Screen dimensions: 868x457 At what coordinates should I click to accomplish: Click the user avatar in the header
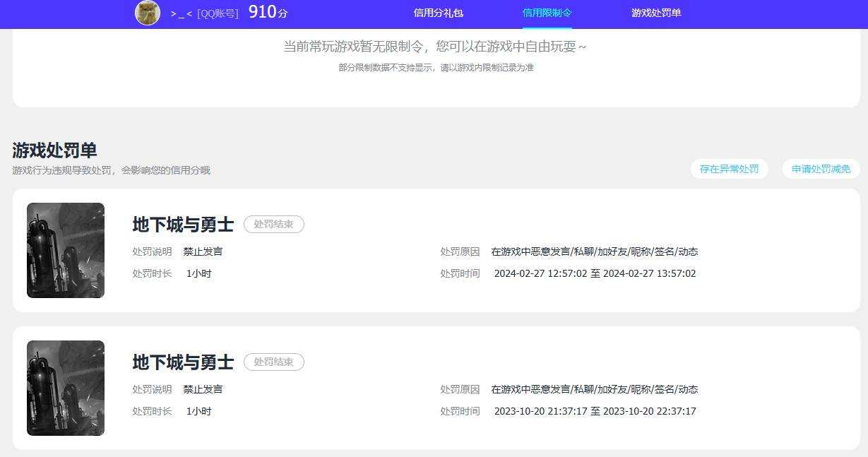click(x=148, y=13)
